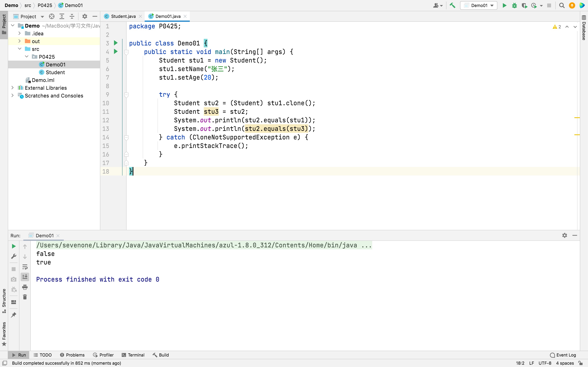Clear the console with the trash icon
The height and width of the screenshot is (367, 588).
25,297
